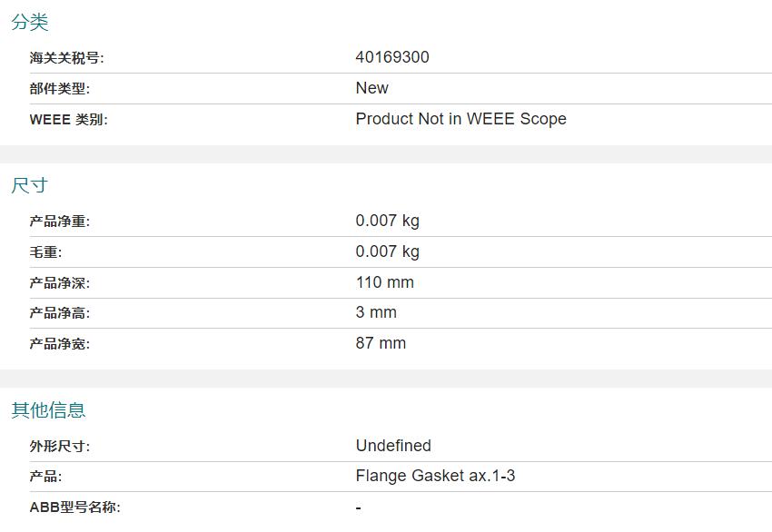Screen dimensions: 772x532
Task: Click the 毛重 gross weight label
Action: point(45,252)
